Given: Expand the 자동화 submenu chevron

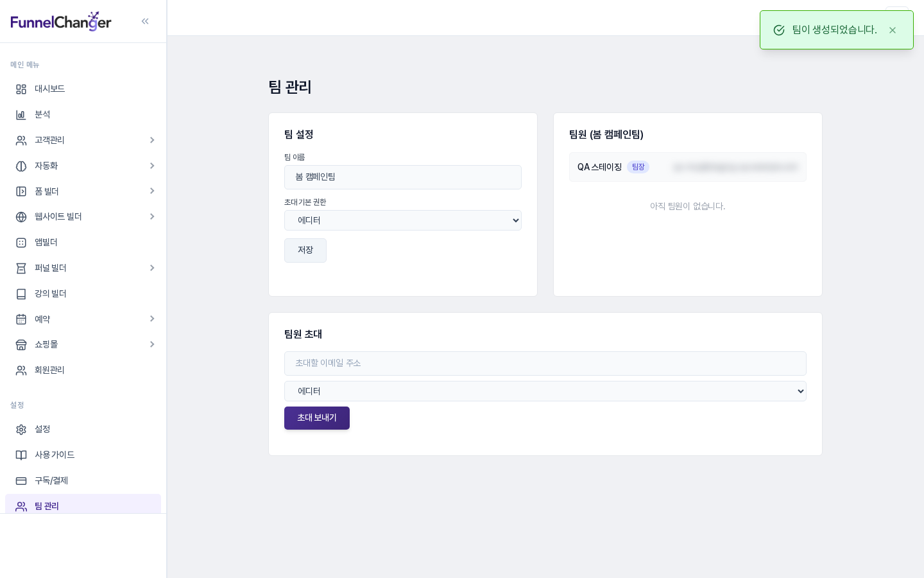Looking at the screenshot, I should [x=152, y=166].
